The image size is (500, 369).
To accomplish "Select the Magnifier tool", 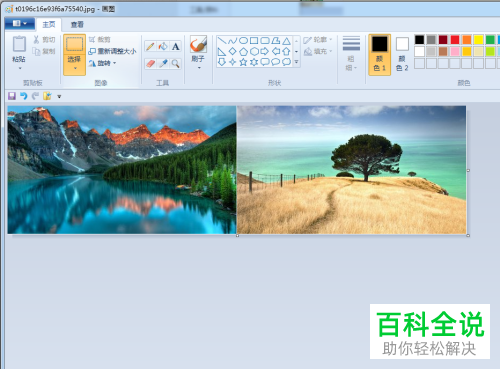I will click(176, 63).
